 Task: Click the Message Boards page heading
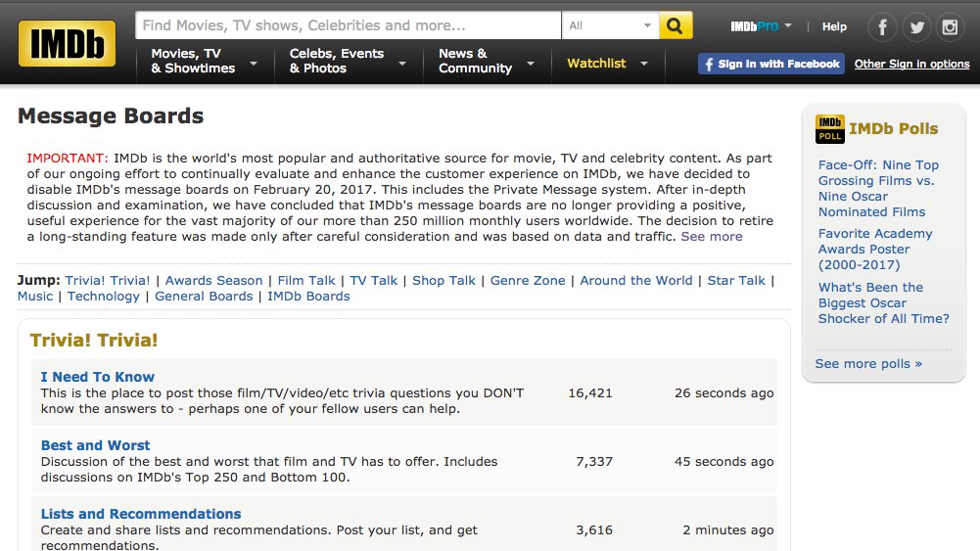click(111, 116)
